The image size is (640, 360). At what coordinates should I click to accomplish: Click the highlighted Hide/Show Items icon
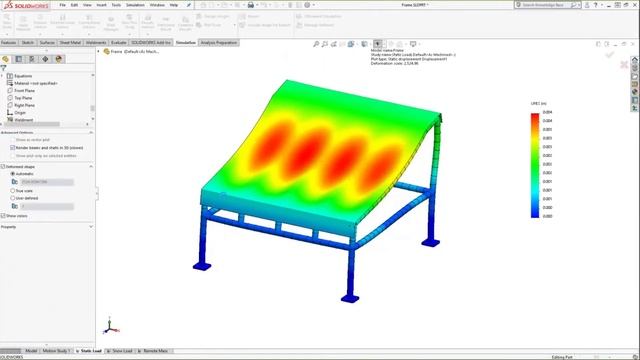click(x=378, y=44)
